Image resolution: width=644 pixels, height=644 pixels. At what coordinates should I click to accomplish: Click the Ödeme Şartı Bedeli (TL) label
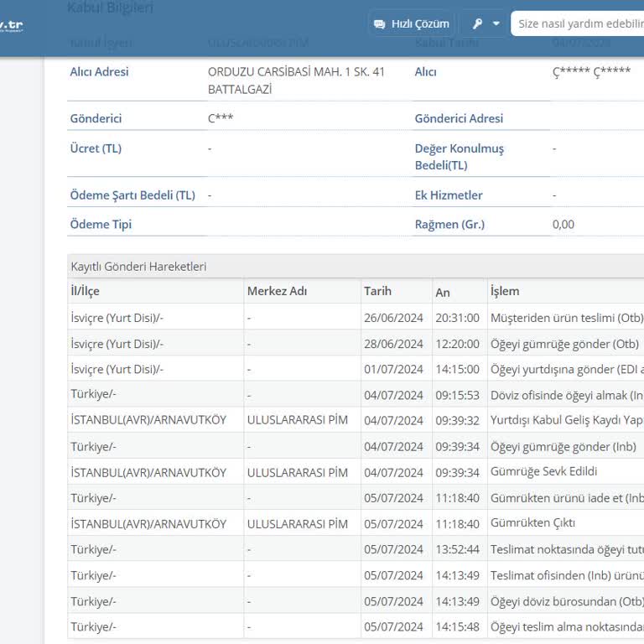132,195
